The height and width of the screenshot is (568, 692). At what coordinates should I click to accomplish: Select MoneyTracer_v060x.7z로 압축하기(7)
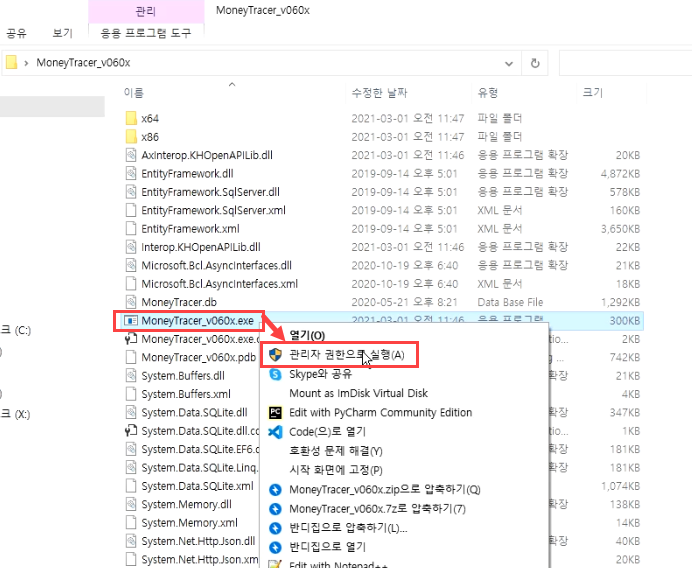coord(377,509)
